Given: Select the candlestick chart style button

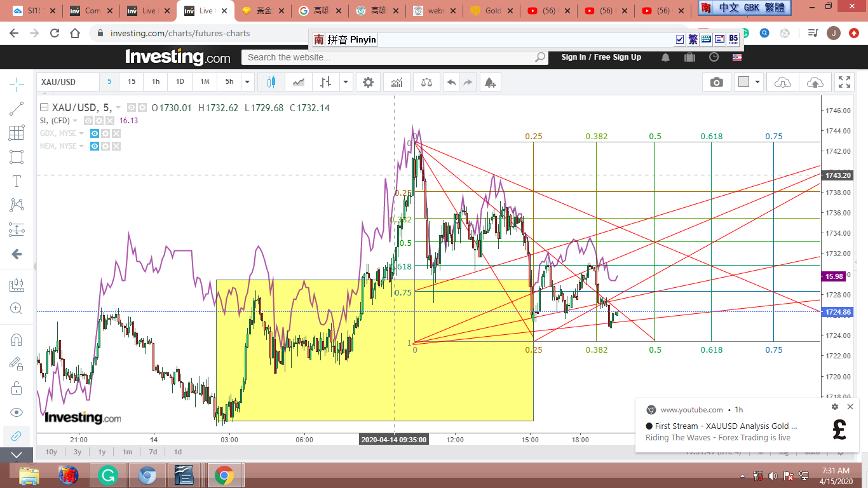Looking at the screenshot, I should pos(271,82).
